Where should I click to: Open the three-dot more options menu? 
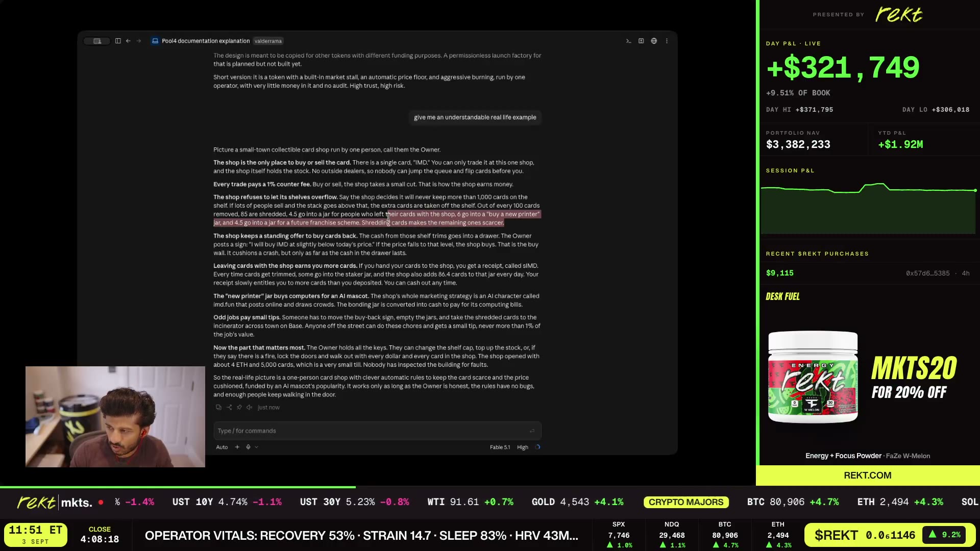point(667,41)
